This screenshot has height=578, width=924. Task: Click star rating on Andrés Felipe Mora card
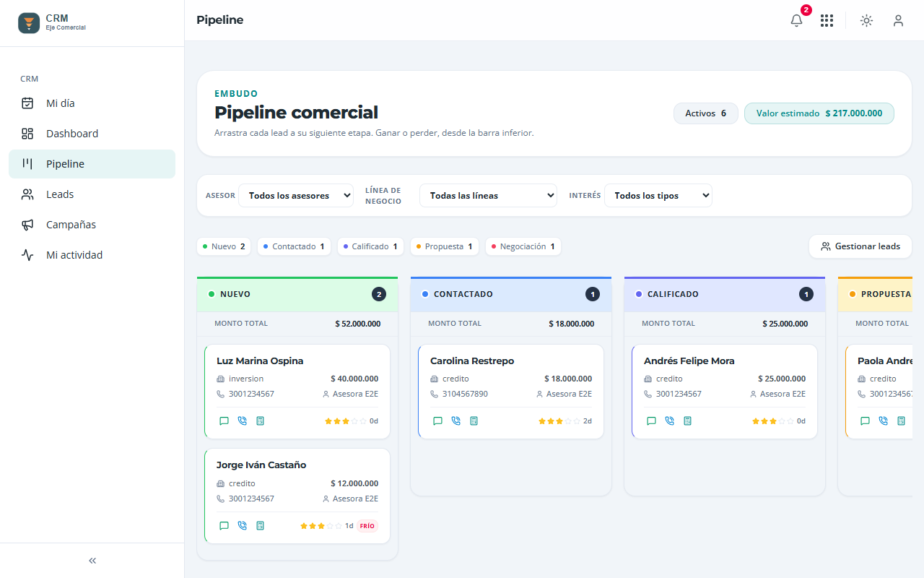(x=773, y=421)
